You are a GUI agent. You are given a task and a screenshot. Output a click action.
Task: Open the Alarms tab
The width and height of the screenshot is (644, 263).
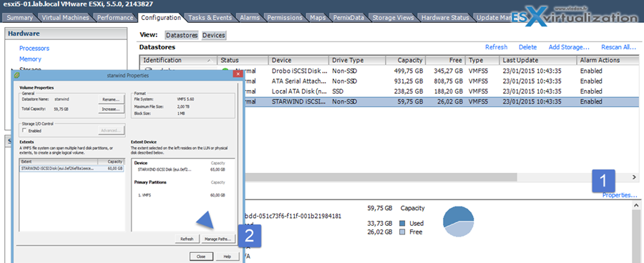250,18
